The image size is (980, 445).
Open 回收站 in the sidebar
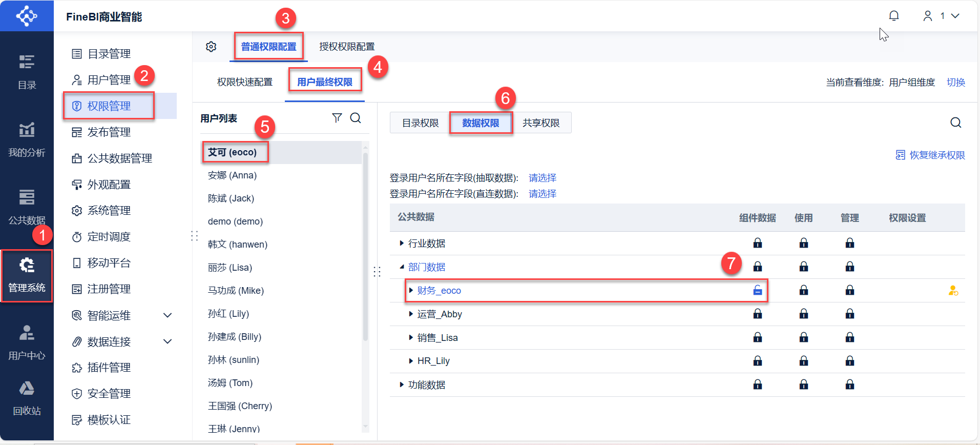click(27, 398)
